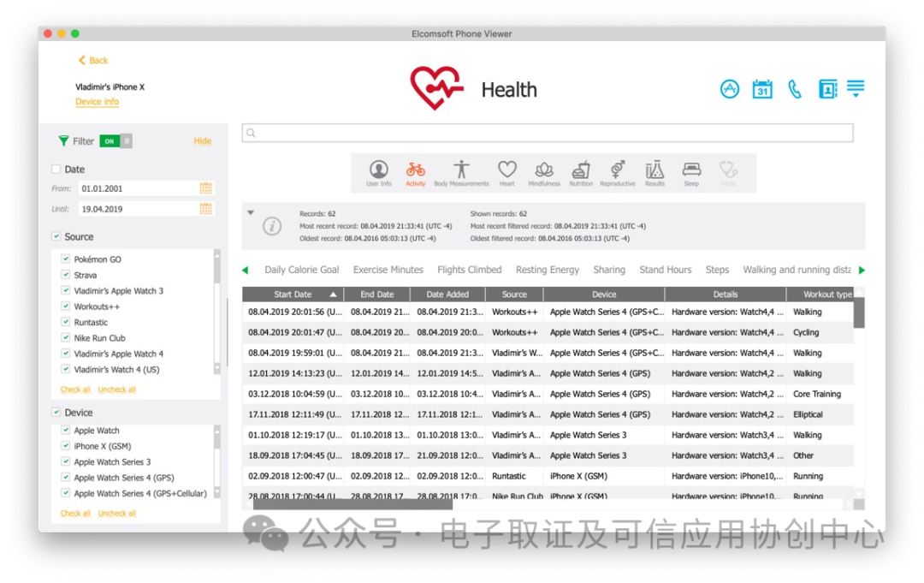Open the Body Measurements category
This screenshot has height=583, width=924.
[461, 173]
